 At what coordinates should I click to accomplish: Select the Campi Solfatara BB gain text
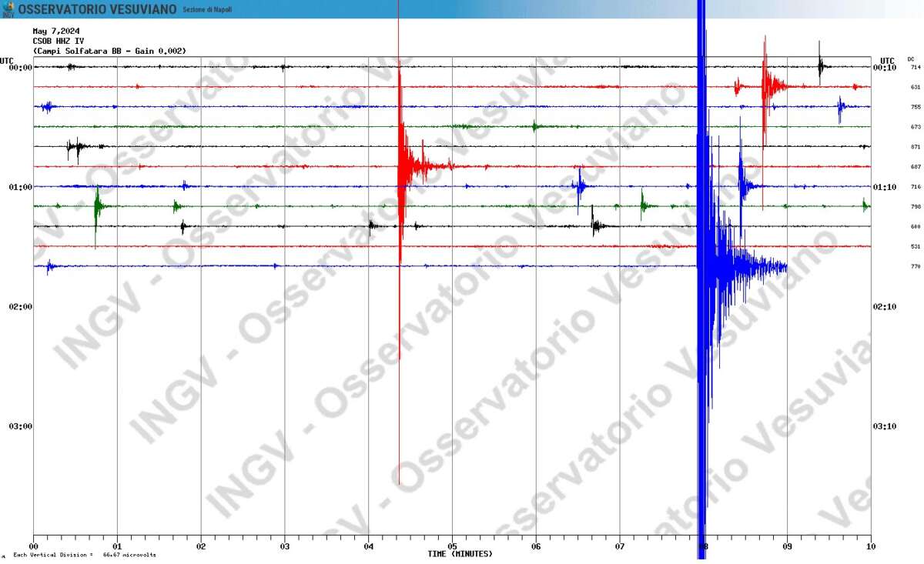coord(109,51)
